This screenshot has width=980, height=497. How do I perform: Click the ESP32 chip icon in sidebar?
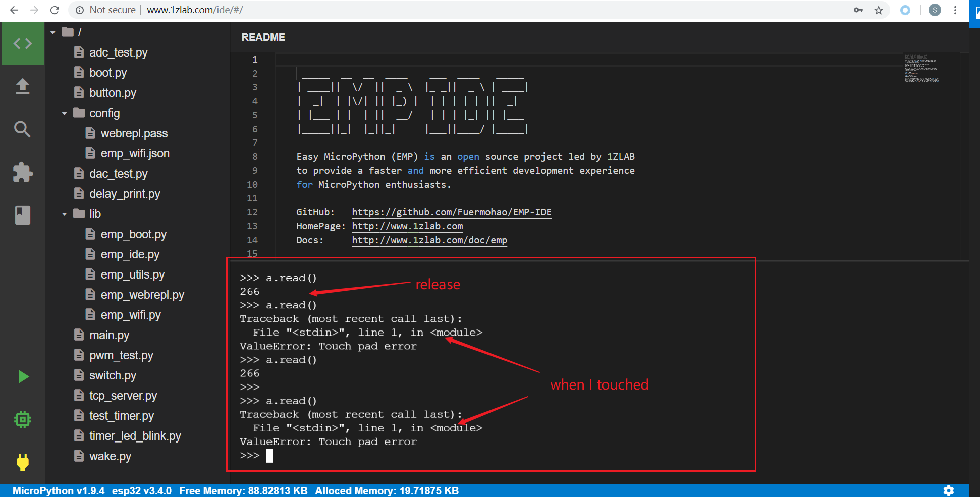click(23, 419)
